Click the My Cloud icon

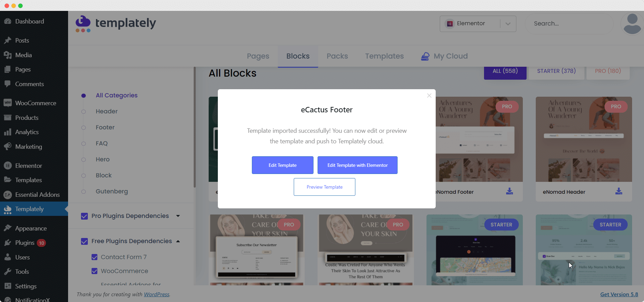425,56
